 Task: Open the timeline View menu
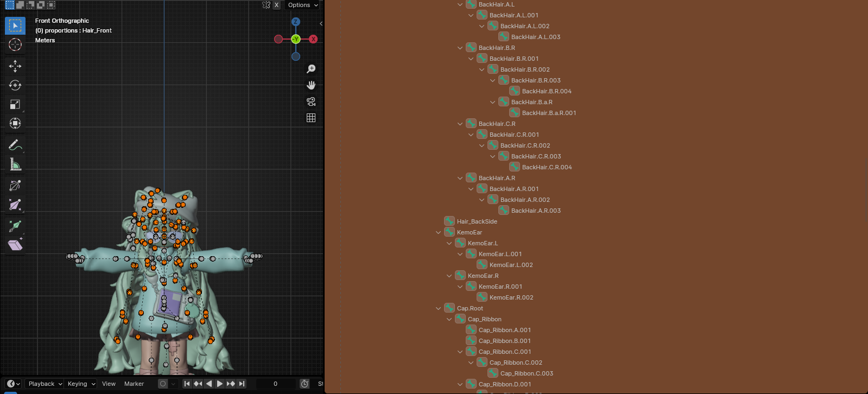pos(109,384)
